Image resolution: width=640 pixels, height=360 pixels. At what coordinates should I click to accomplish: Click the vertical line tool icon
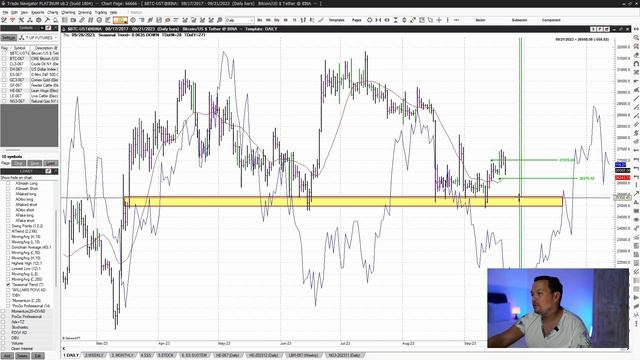coord(447,20)
